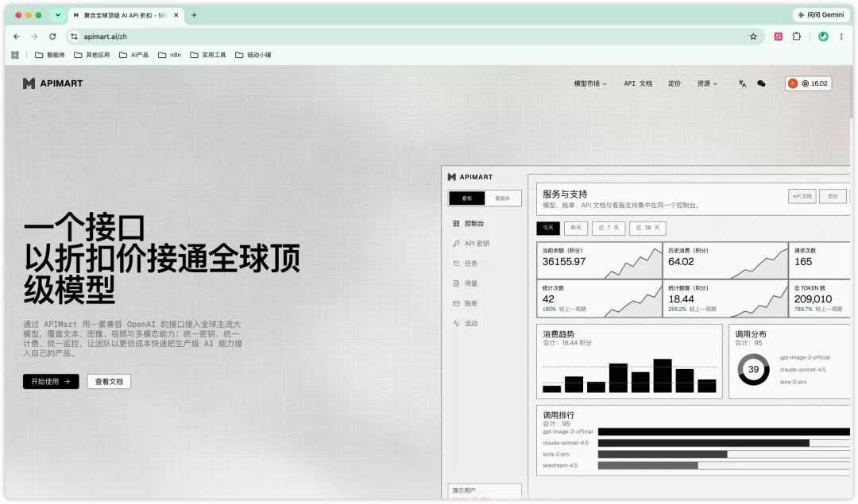Click the 当前余额 36155.97 stat card
Screen dimensions: 858x504
pyautogui.click(x=599, y=261)
